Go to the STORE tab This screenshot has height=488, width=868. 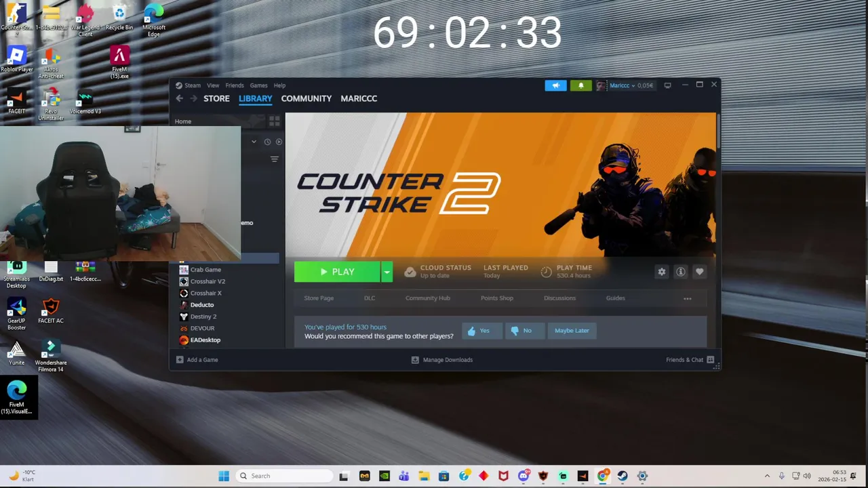[x=217, y=98]
